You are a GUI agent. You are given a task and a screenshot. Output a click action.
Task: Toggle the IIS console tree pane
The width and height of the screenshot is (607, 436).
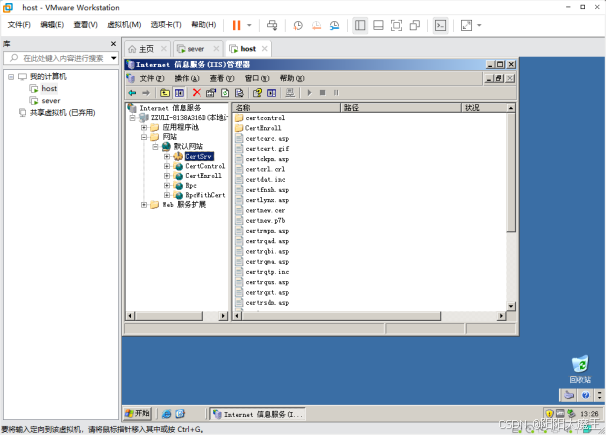pyautogui.click(x=179, y=93)
